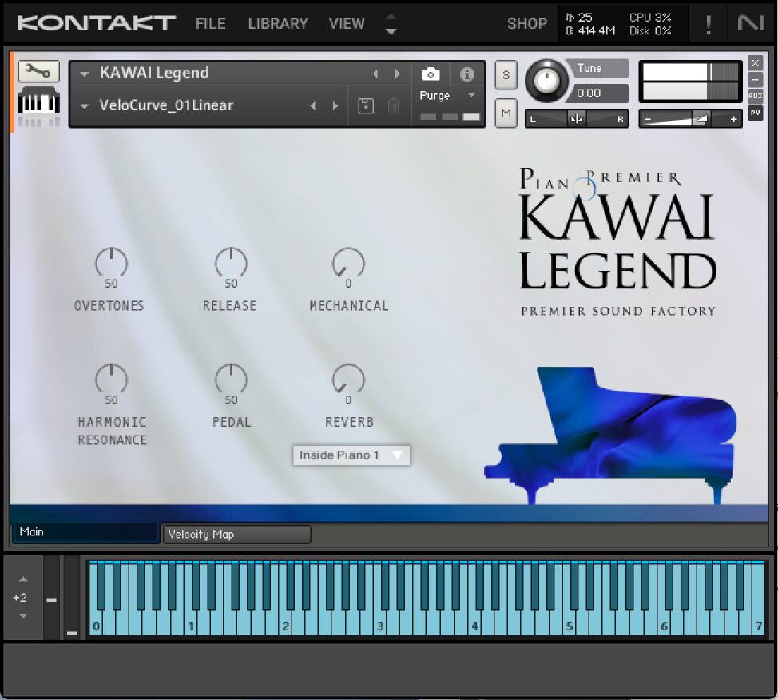Click the warning exclamation mark icon
The width and height of the screenshot is (778, 700).
[x=708, y=23]
